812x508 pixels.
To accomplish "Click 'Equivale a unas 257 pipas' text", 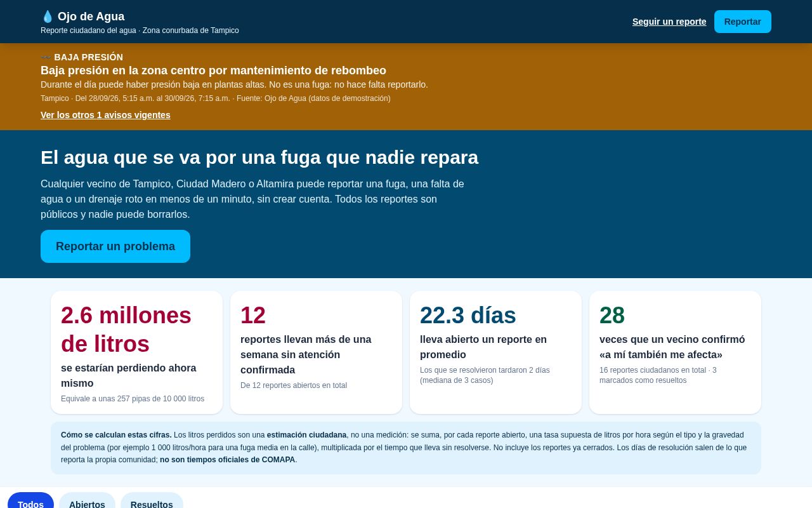I will [x=133, y=399].
